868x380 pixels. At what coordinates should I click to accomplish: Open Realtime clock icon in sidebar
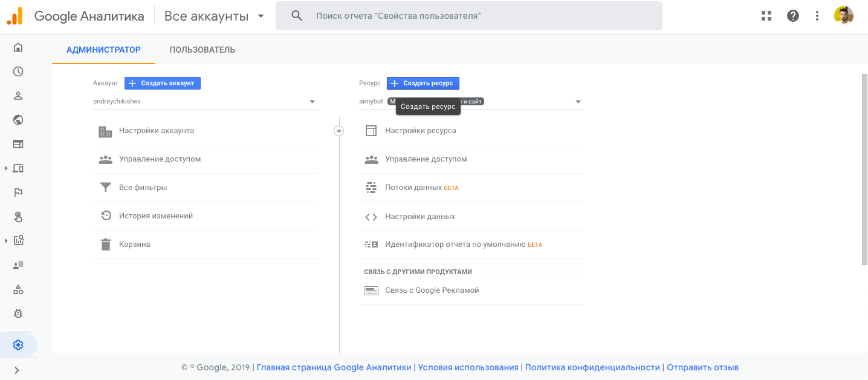(x=18, y=71)
